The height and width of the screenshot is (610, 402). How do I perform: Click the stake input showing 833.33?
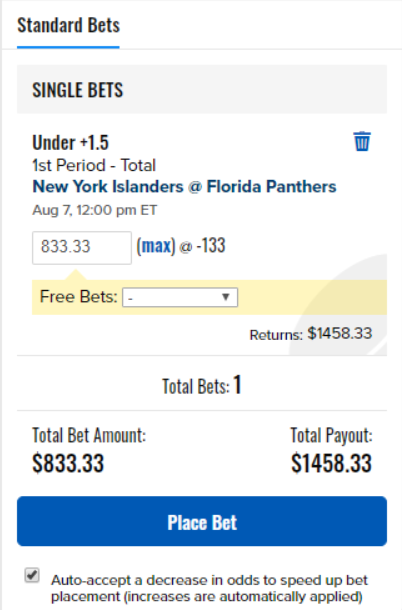(x=82, y=247)
